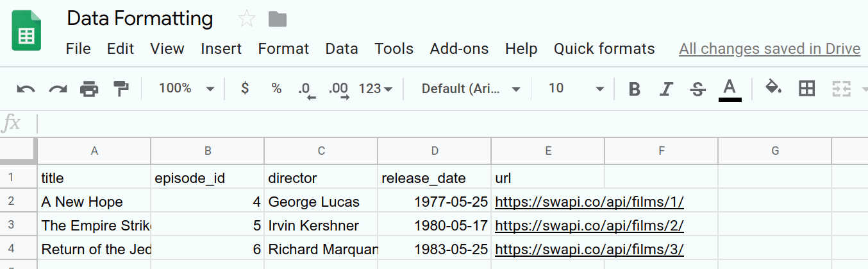The height and width of the screenshot is (269, 868).
Task: Open the Add-ons menu
Action: tap(459, 49)
